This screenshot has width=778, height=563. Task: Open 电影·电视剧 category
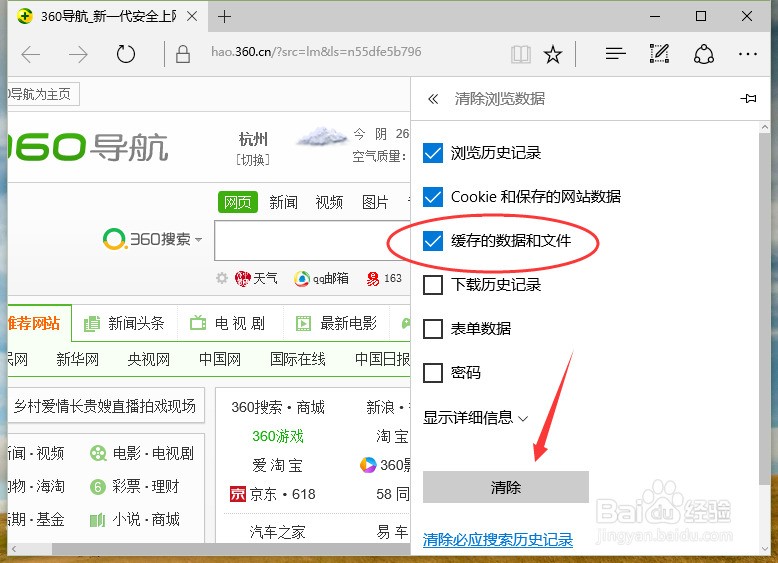click(142, 453)
